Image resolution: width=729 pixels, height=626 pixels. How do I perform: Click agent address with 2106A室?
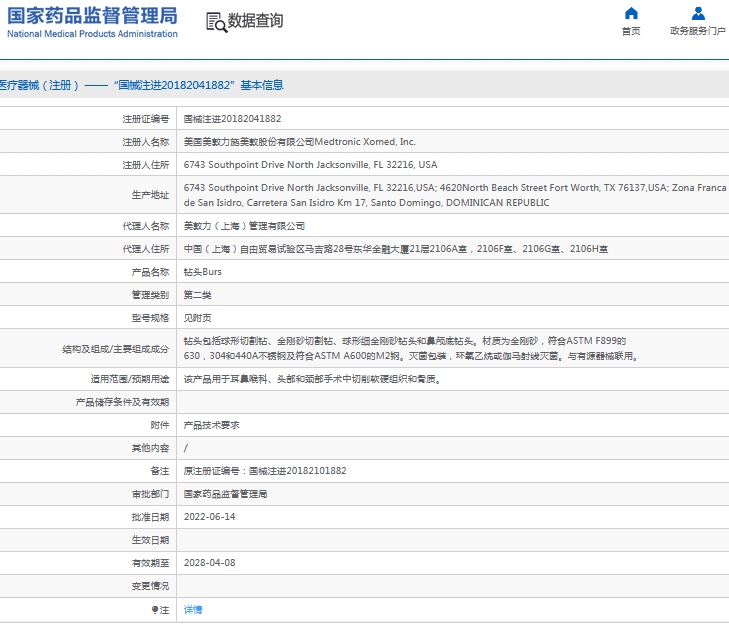click(396, 249)
